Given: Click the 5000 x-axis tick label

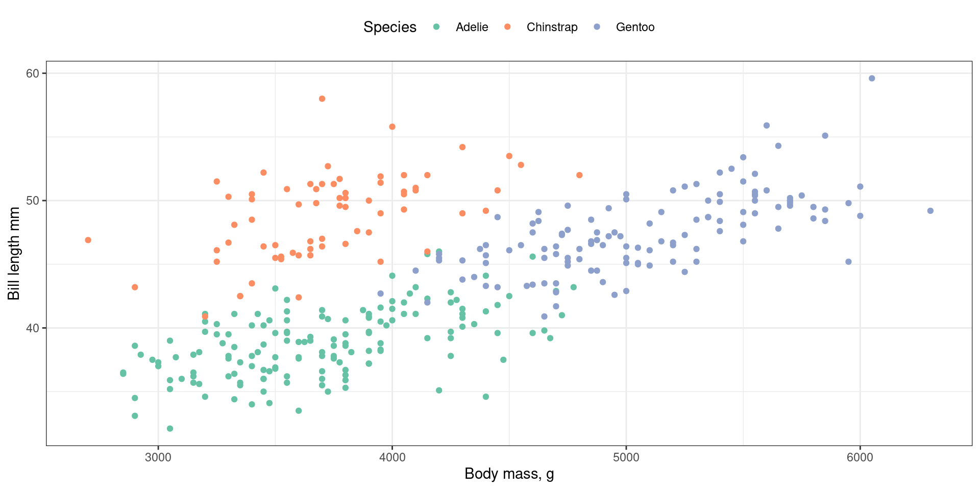Looking at the screenshot, I should (x=626, y=457).
